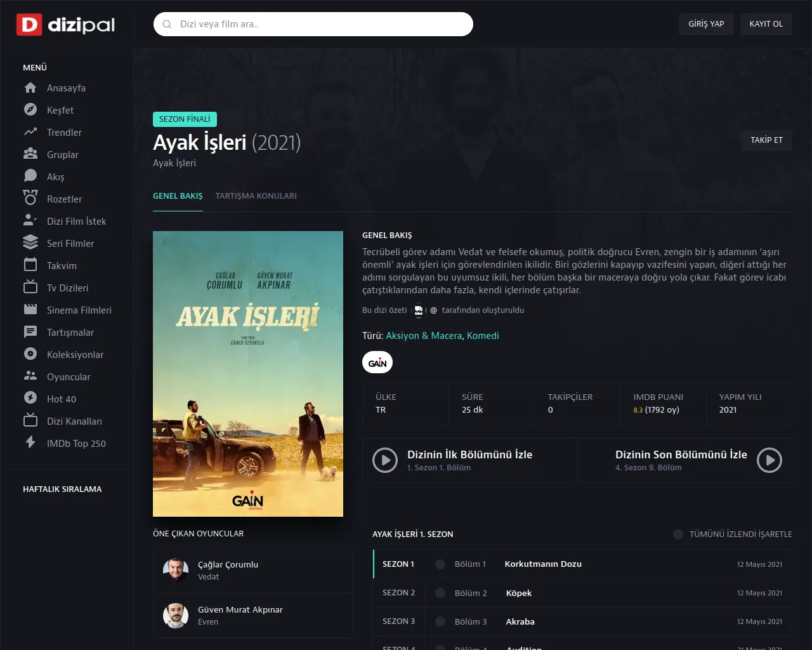812x650 pixels.
Task: Open the Aksiyon & Macera genre link
Action: click(424, 336)
